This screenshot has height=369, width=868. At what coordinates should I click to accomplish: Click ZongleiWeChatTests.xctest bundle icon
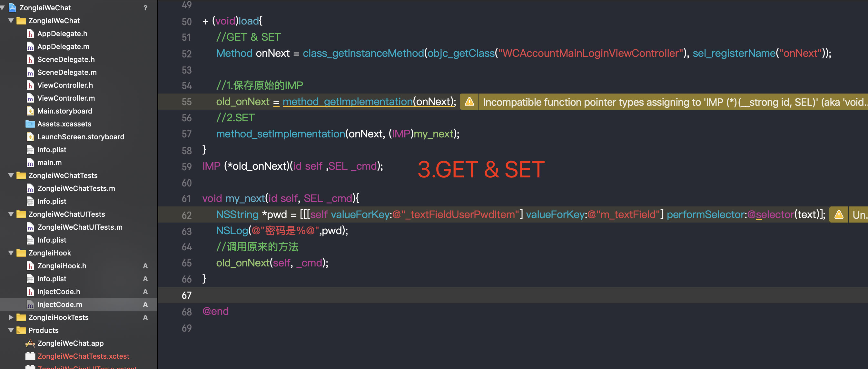pyautogui.click(x=30, y=356)
